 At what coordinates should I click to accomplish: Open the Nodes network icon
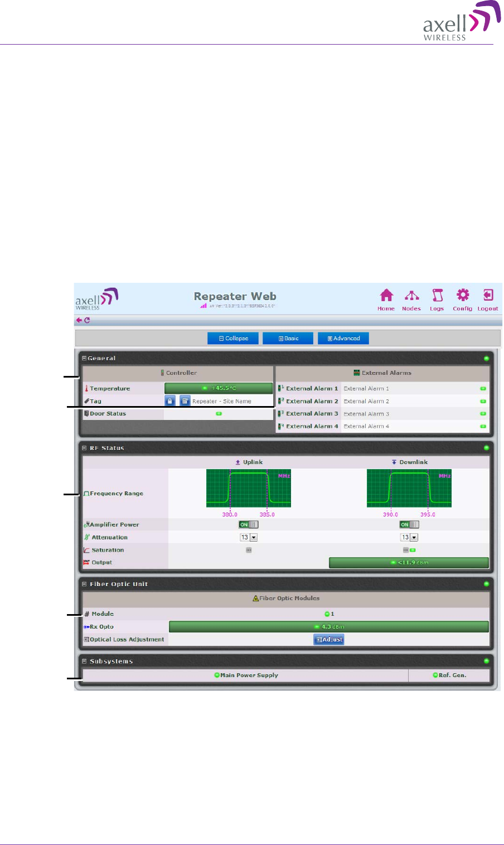411,295
